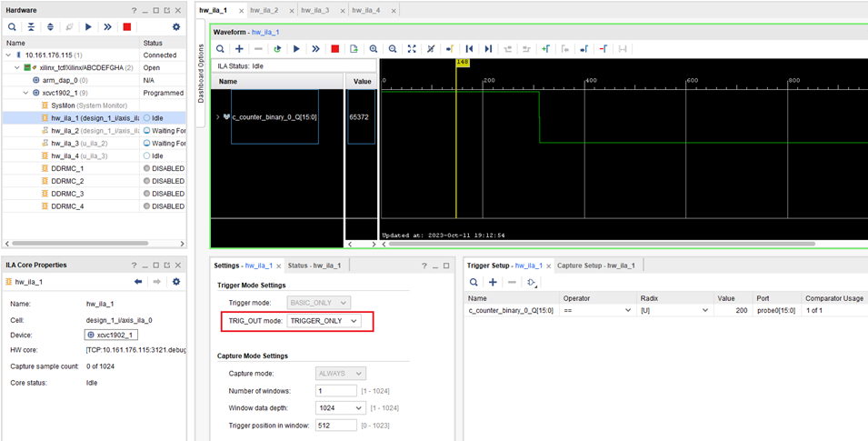Toggle auto re-trigger in Waveform toolbar

(277, 48)
